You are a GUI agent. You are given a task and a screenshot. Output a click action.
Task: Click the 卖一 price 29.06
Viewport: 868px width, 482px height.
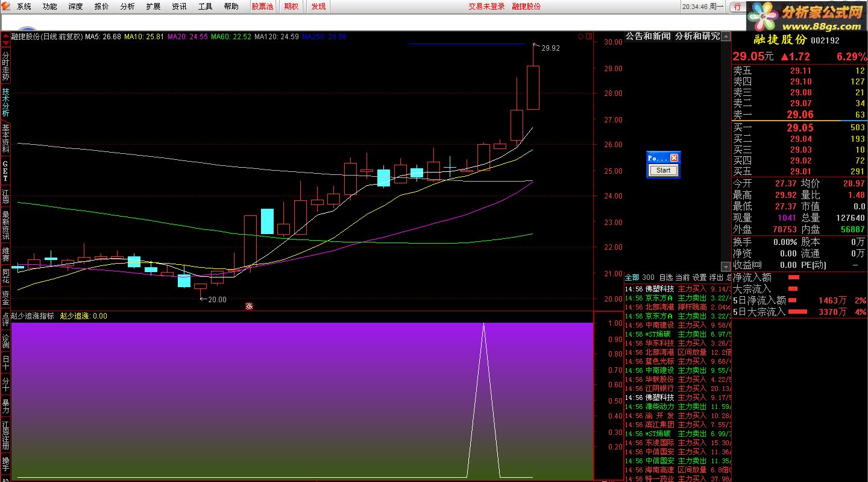tap(800, 115)
